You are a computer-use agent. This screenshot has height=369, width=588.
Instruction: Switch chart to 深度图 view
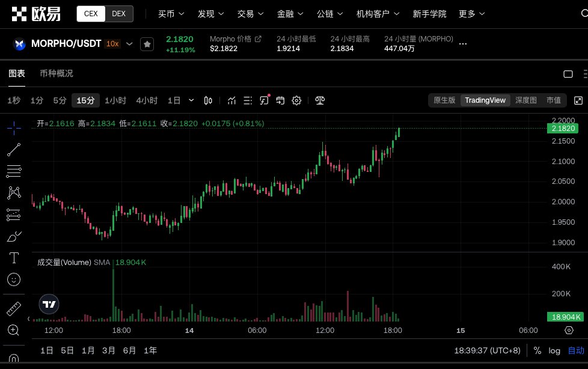point(525,100)
